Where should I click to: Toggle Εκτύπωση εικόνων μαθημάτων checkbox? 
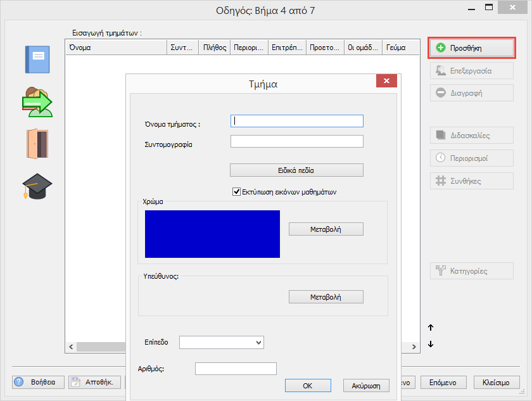point(237,191)
